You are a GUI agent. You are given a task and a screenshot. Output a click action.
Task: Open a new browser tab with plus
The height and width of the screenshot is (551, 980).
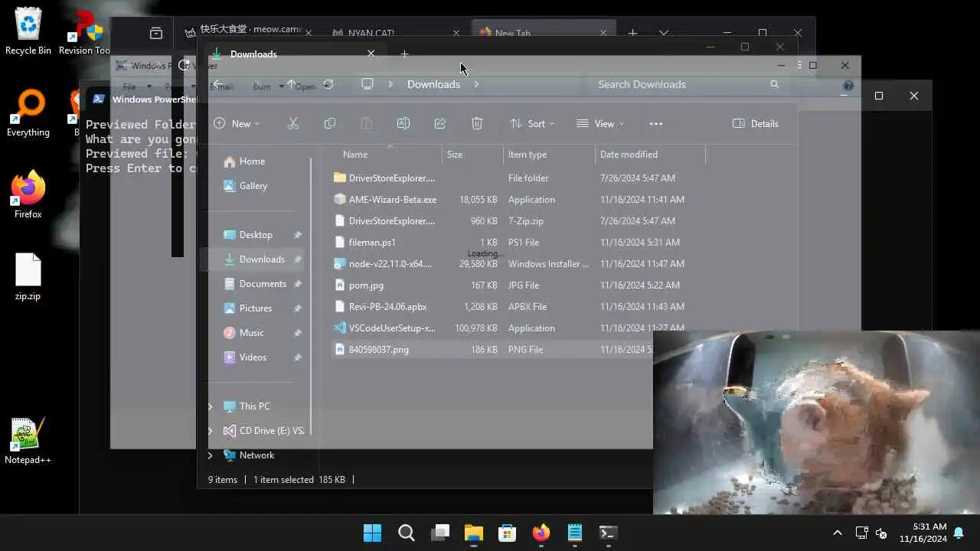(x=632, y=33)
